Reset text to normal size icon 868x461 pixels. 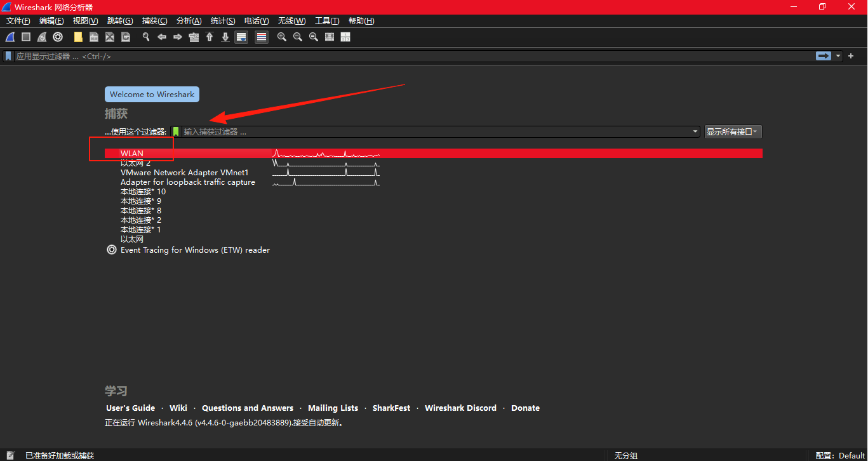pyautogui.click(x=314, y=37)
